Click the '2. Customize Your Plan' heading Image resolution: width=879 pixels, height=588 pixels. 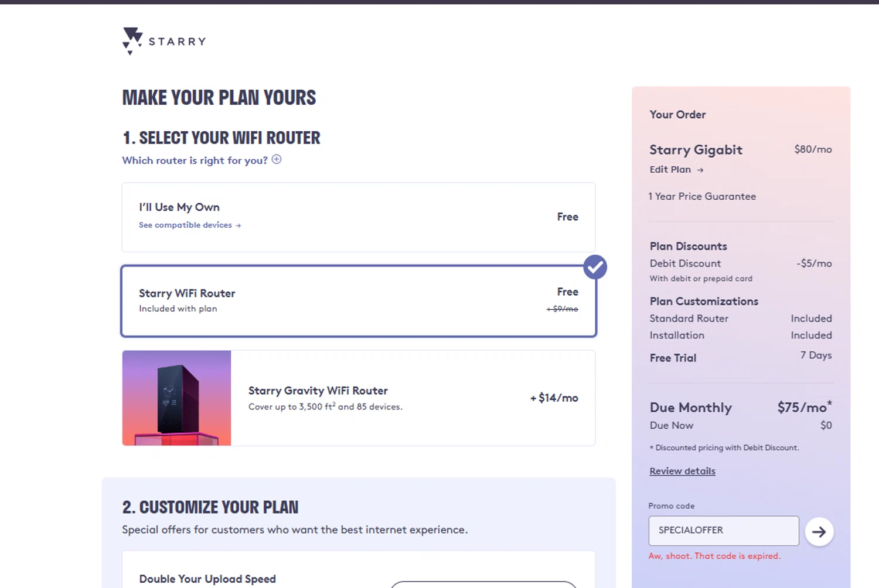[x=210, y=507]
